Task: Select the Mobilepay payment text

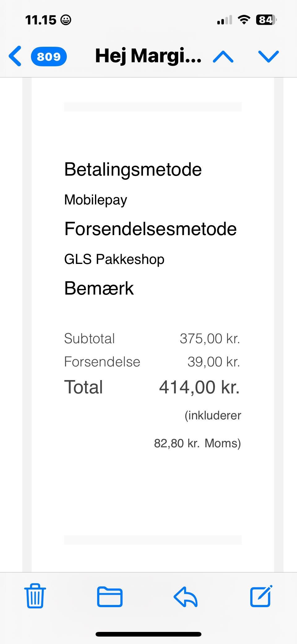Action: click(x=96, y=200)
